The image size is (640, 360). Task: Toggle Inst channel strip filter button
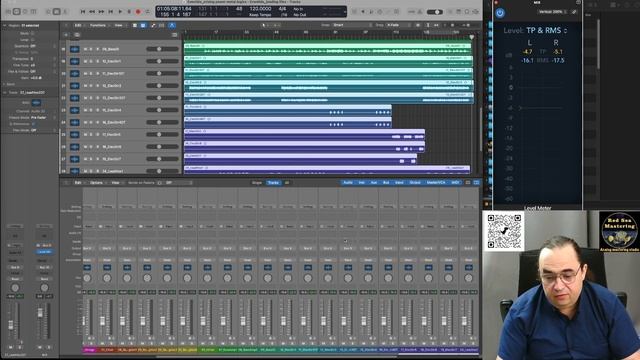point(361,183)
